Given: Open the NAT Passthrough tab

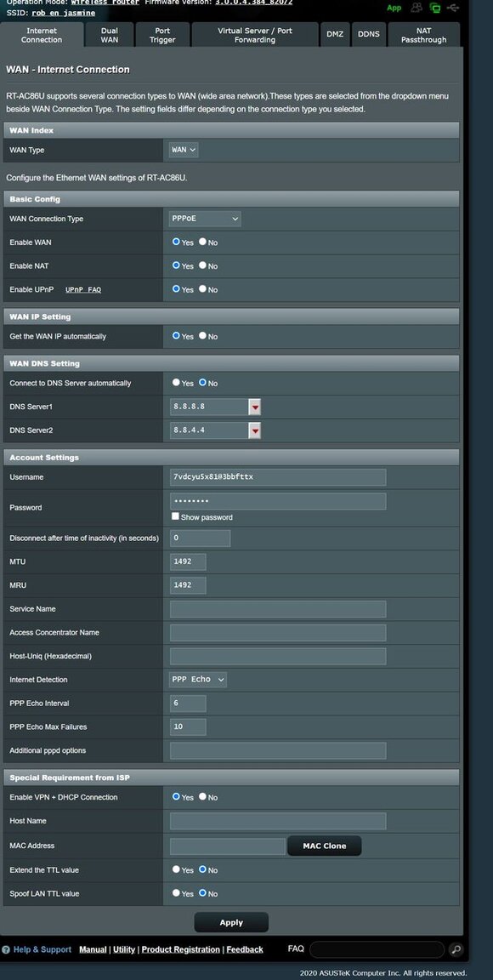Looking at the screenshot, I should coord(423,35).
